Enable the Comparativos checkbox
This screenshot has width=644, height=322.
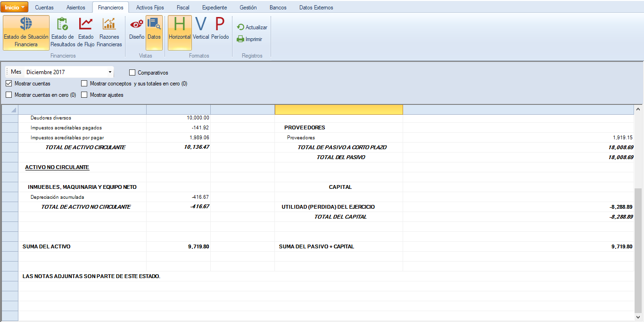[x=132, y=73]
